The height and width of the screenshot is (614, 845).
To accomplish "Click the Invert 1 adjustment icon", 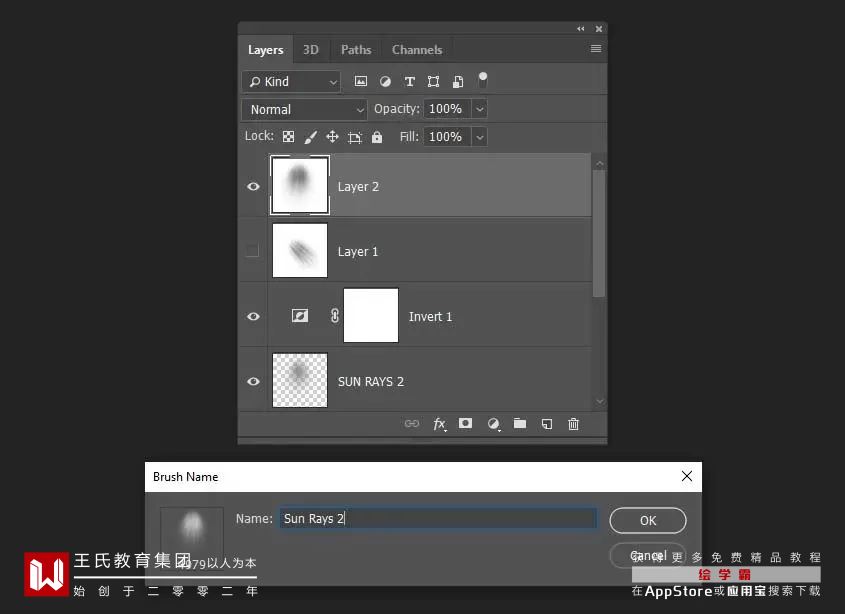I will (x=300, y=315).
